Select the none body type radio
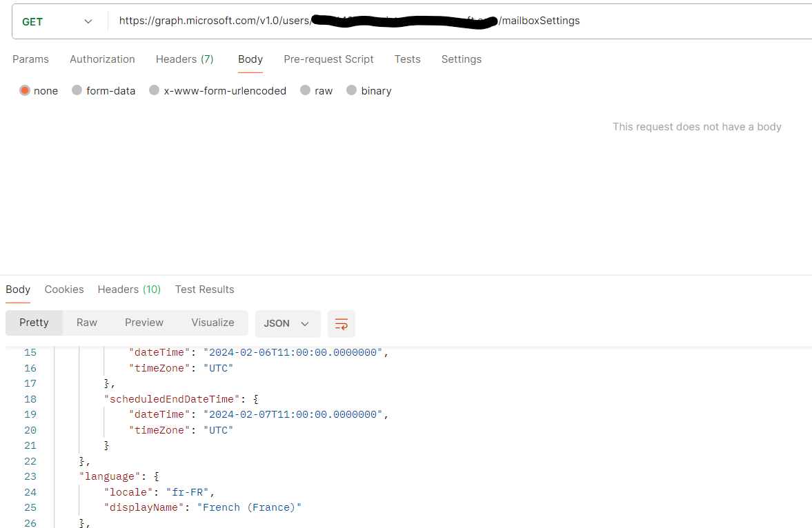 [x=25, y=90]
